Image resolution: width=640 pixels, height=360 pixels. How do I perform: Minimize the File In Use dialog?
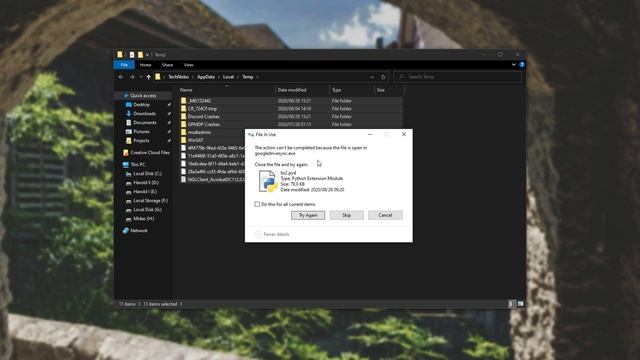[x=370, y=134]
